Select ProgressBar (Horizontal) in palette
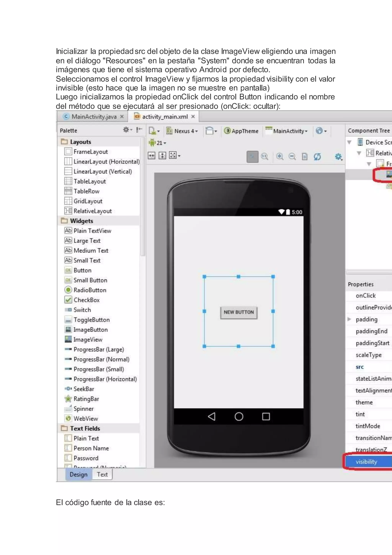The height and width of the screenshot is (555, 392). [x=101, y=379]
